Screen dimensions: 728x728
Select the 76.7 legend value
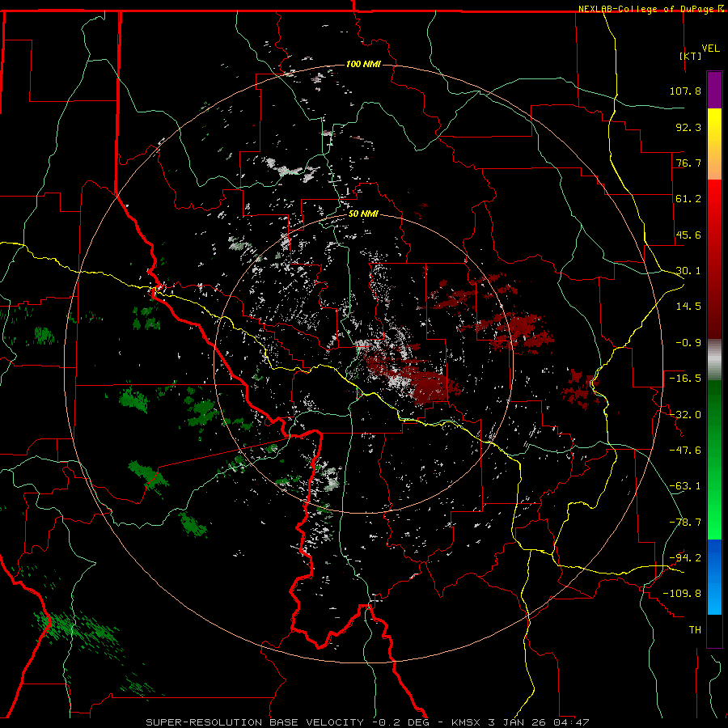click(688, 163)
